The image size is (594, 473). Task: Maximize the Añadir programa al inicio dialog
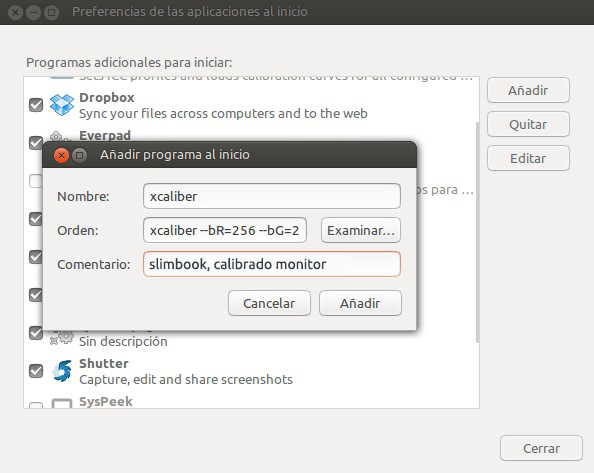pyautogui.click(x=80, y=155)
